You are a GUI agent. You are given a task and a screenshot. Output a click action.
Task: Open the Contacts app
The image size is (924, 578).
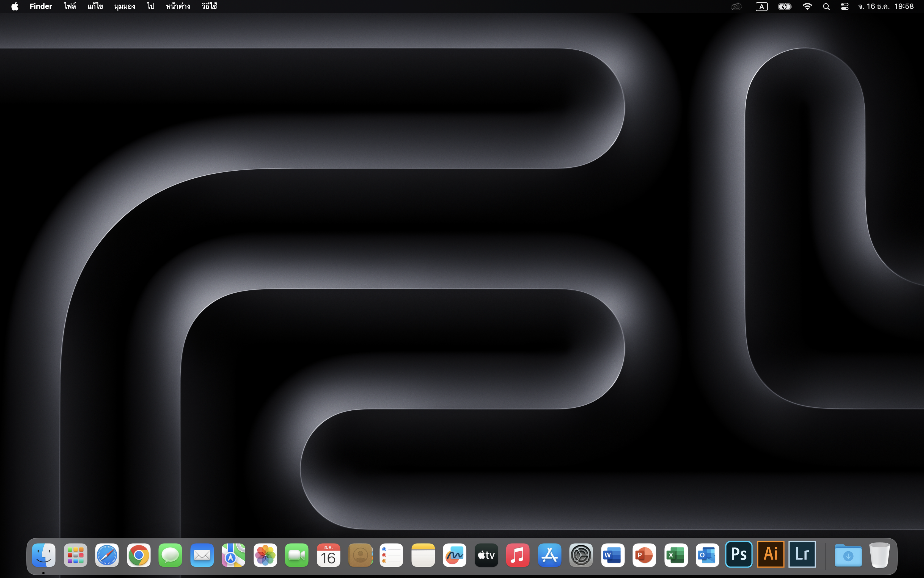click(x=360, y=555)
